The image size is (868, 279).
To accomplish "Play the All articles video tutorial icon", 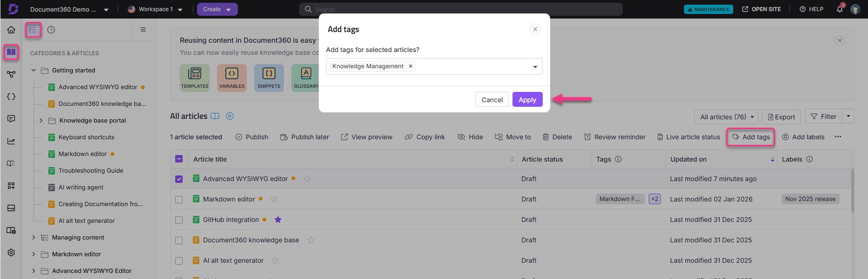I will [x=230, y=116].
